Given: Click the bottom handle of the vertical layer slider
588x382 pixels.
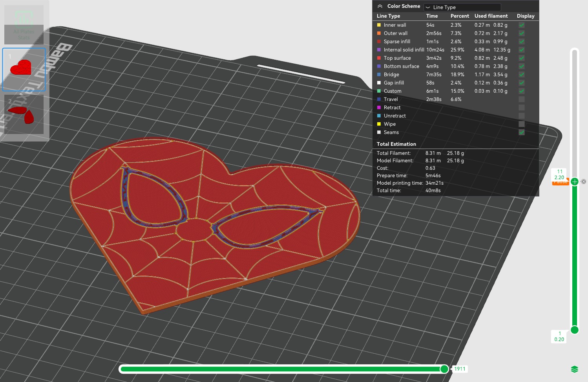Looking at the screenshot, I should point(575,330).
